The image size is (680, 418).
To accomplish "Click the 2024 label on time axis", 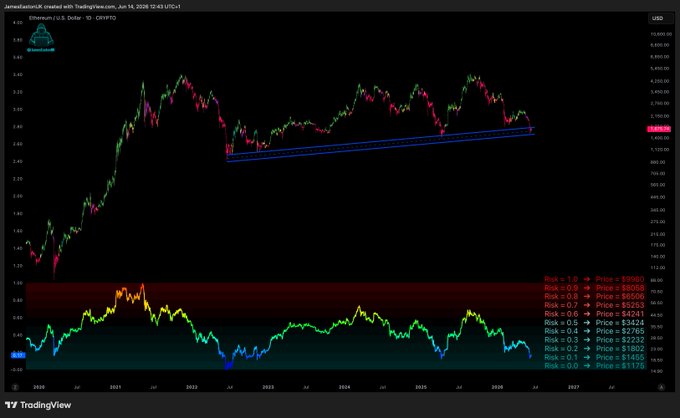I will pyautogui.click(x=344, y=387).
